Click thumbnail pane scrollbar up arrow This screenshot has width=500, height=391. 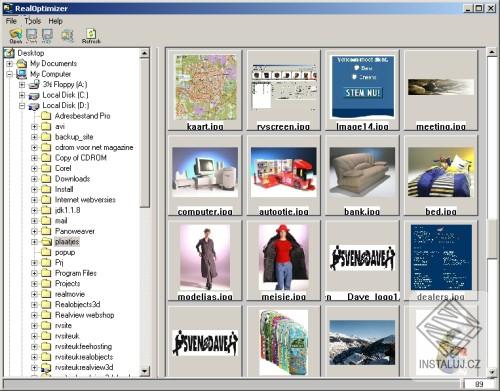click(492, 52)
